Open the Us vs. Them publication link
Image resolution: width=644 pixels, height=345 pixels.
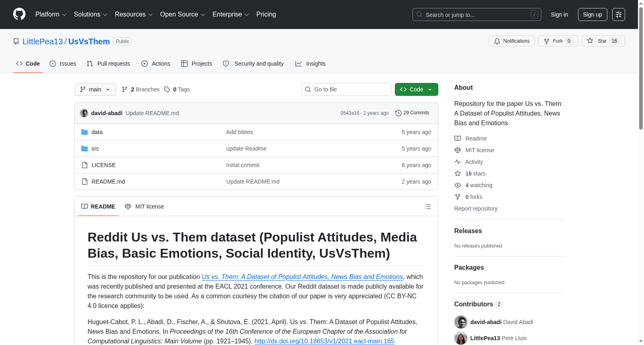[302, 277]
